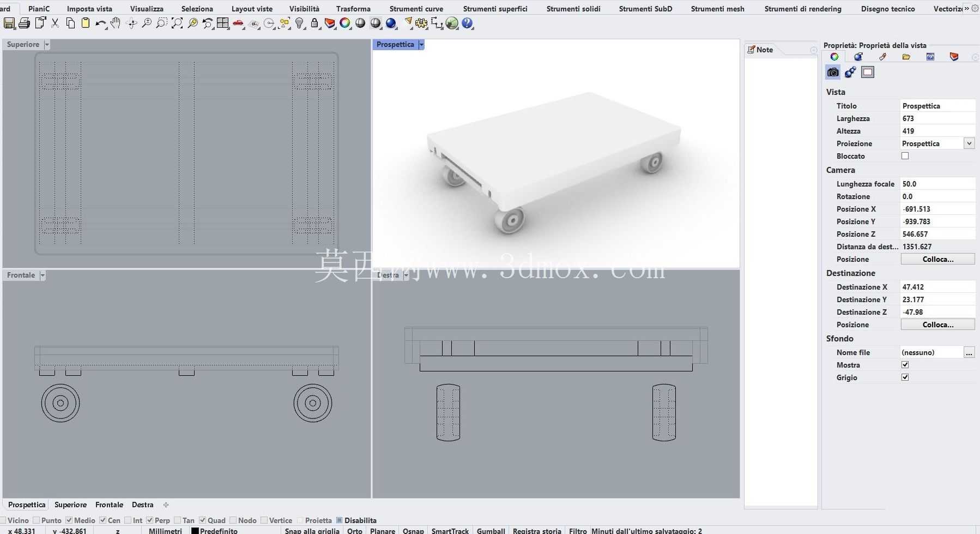This screenshot has height=534, width=980.
Task: Click the lock objects padlock icon
Action: click(314, 23)
